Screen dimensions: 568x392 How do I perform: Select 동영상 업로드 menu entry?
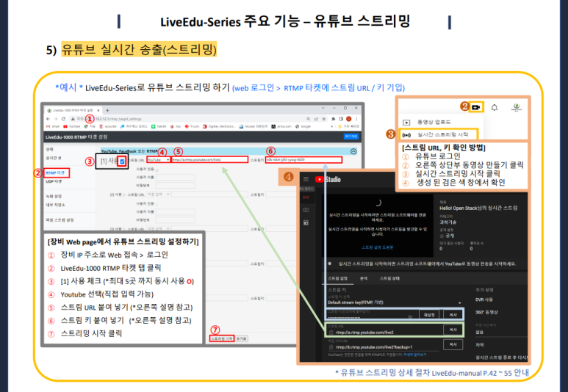(434, 122)
